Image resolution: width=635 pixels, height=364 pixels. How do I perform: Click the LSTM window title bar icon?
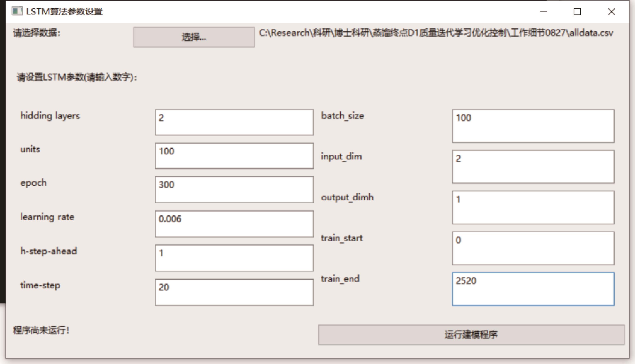pyautogui.click(x=17, y=11)
